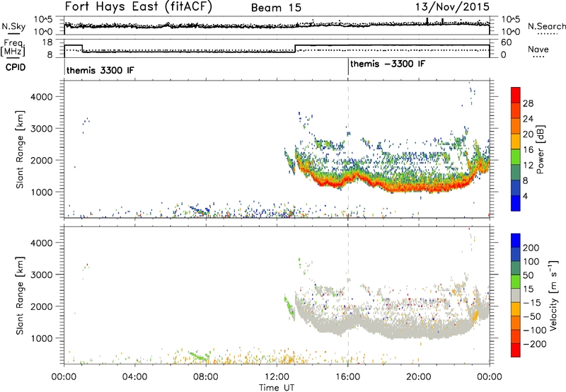The width and height of the screenshot is (566, 392).
Task: Click the blue top of the velocity colorbar
Action: (516, 241)
